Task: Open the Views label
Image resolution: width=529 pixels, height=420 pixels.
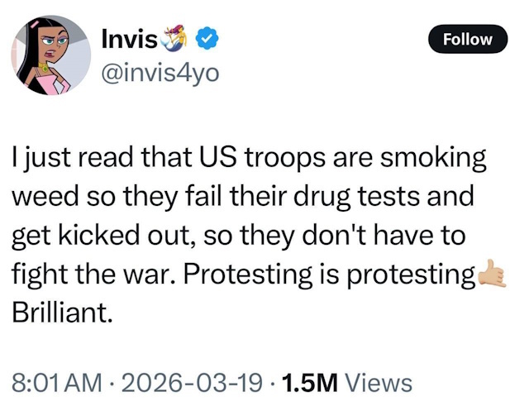Action: (377, 383)
